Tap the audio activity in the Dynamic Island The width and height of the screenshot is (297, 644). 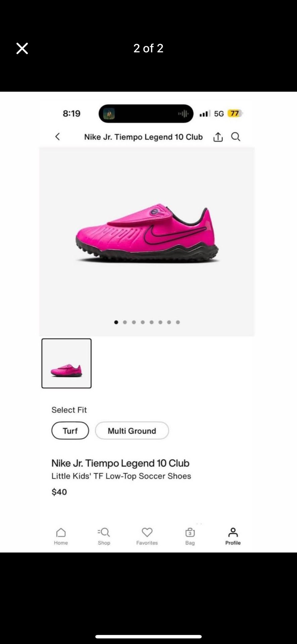[183, 114]
